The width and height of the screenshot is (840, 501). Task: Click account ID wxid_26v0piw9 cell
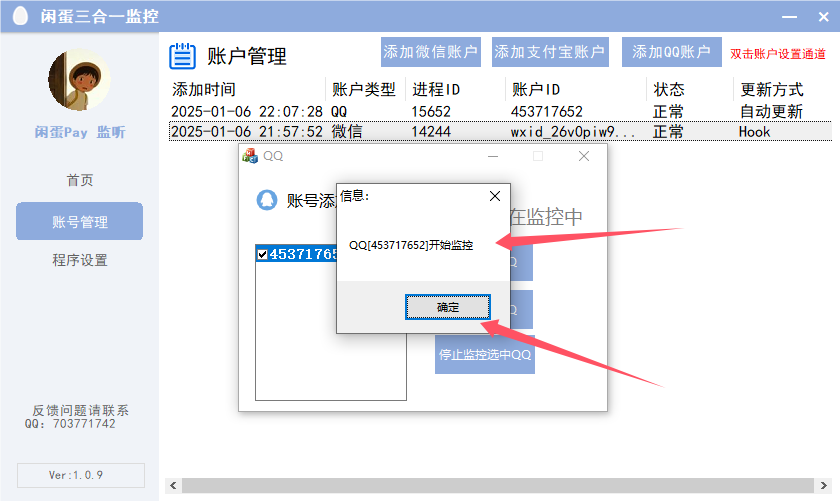pyautogui.click(x=573, y=132)
